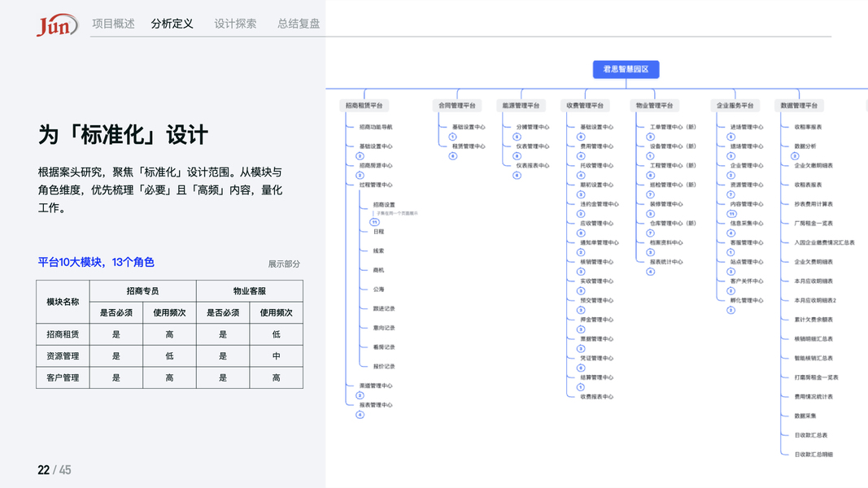This screenshot has height=488, width=868.
Task: Click the 托收管理中心 node
Action: pyautogui.click(x=597, y=165)
